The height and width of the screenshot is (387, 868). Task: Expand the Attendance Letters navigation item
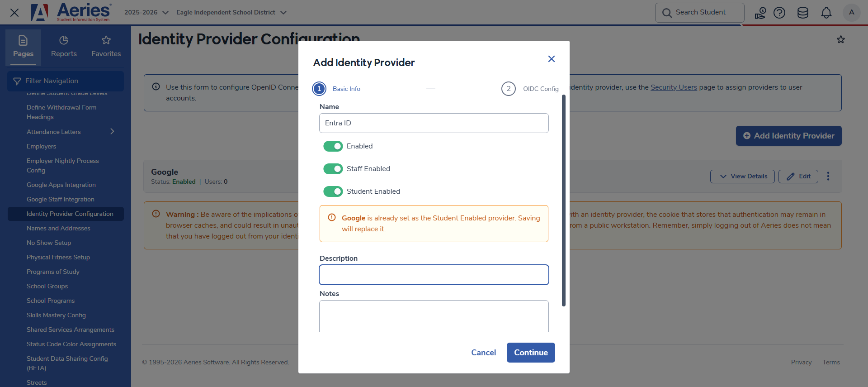tap(112, 132)
